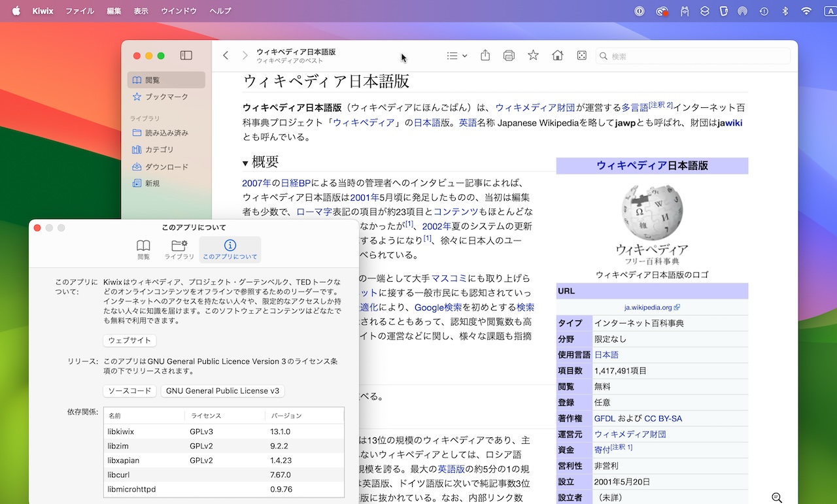Open the 表示 menu

[141, 11]
